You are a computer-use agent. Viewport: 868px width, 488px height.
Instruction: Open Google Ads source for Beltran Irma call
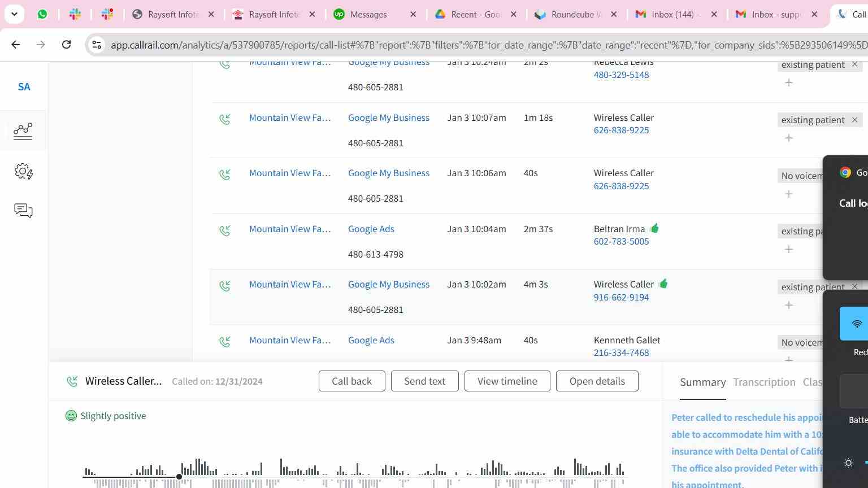point(371,229)
